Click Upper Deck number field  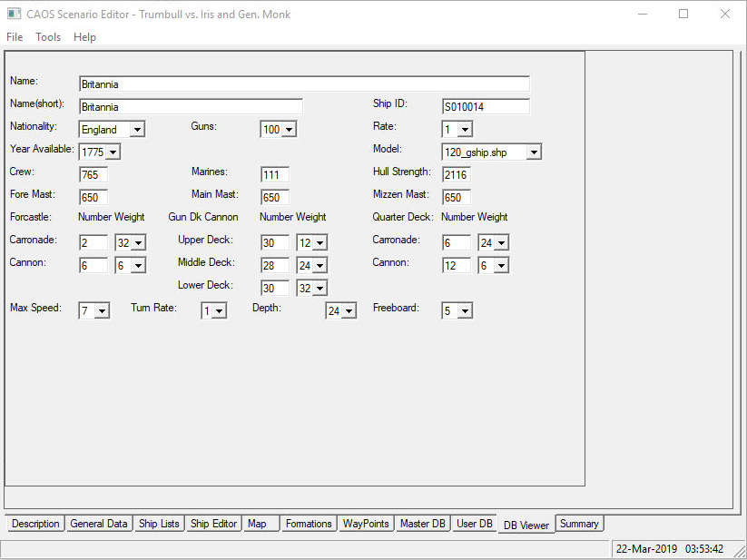coord(275,243)
